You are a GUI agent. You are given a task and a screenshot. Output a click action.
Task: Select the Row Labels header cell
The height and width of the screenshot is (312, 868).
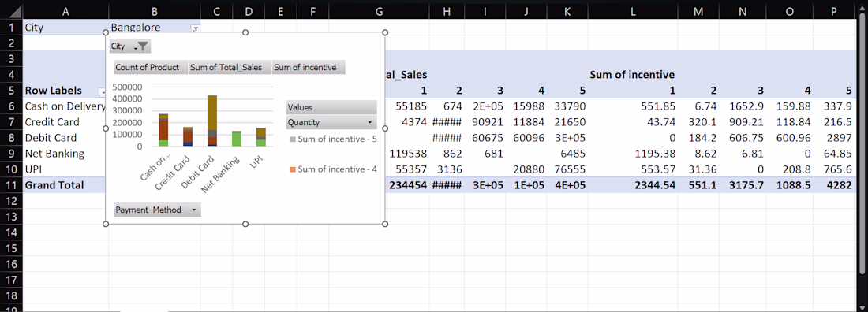click(65, 91)
